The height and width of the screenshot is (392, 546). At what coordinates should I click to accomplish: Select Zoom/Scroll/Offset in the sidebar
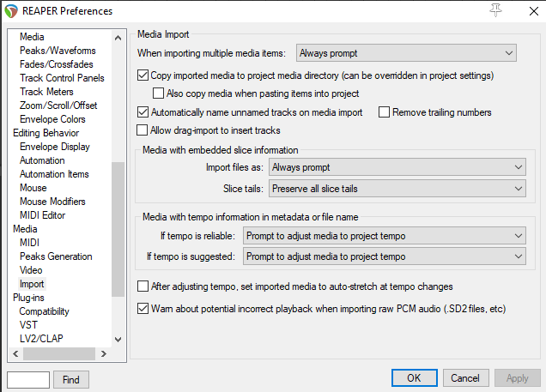coord(58,106)
